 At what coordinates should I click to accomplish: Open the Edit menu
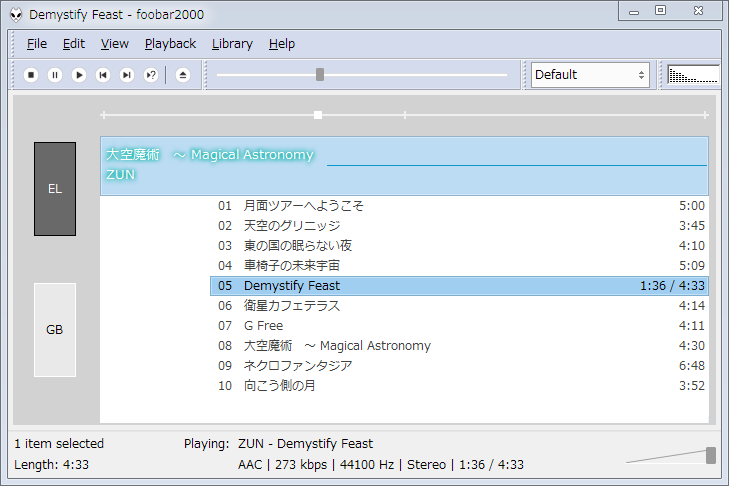(73, 44)
